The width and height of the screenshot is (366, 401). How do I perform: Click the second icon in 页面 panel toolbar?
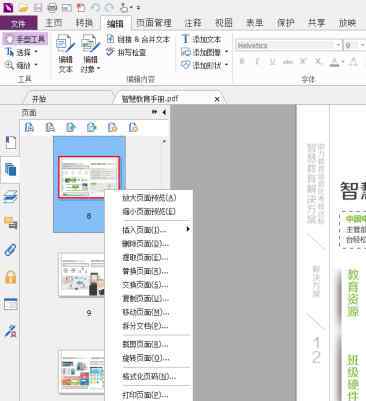coord(50,127)
